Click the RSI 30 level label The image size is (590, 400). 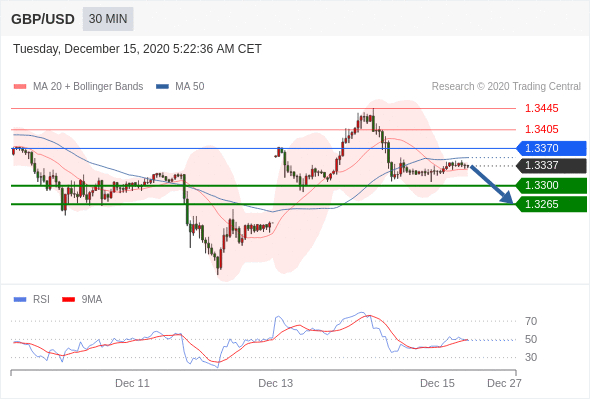tap(531, 357)
